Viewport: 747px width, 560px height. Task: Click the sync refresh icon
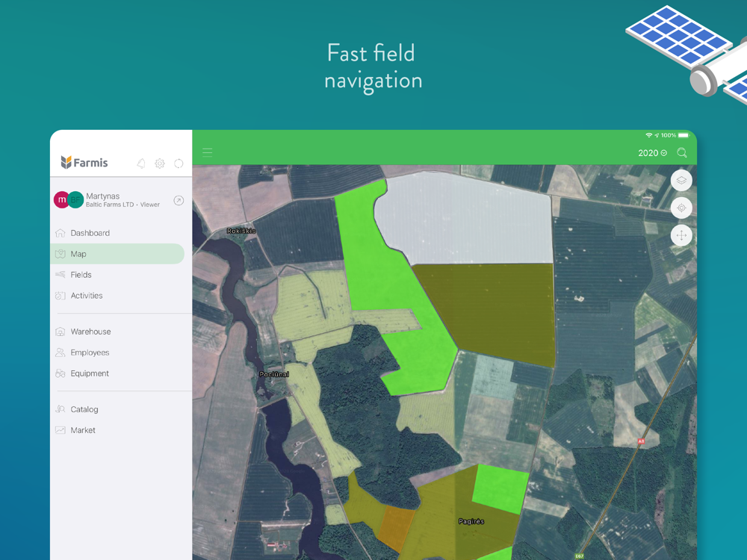pos(179,164)
